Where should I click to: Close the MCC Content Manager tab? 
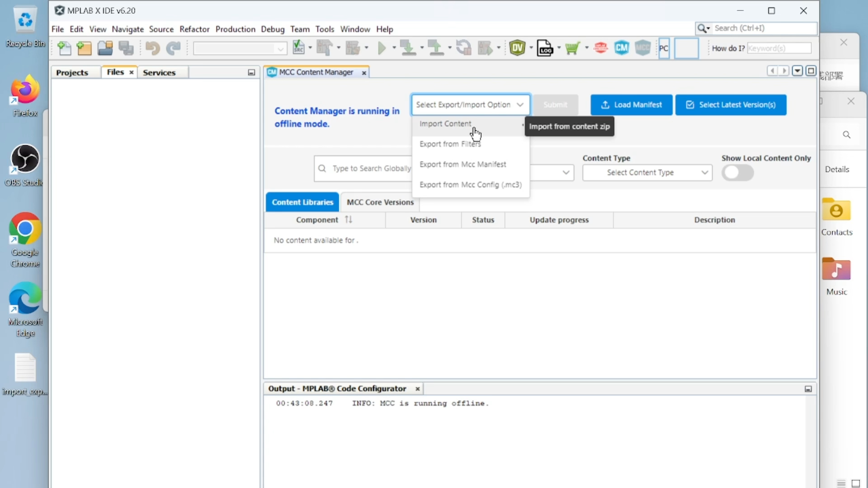click(364, 73)
